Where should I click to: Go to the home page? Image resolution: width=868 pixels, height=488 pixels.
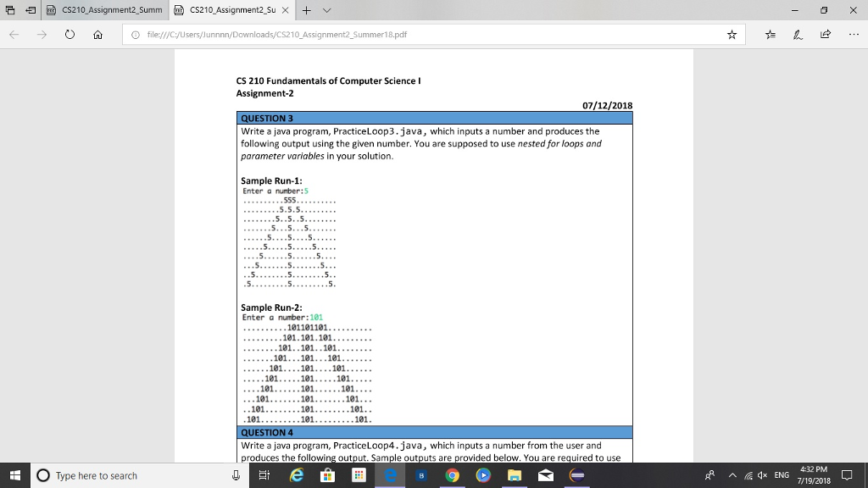point(98,34)
